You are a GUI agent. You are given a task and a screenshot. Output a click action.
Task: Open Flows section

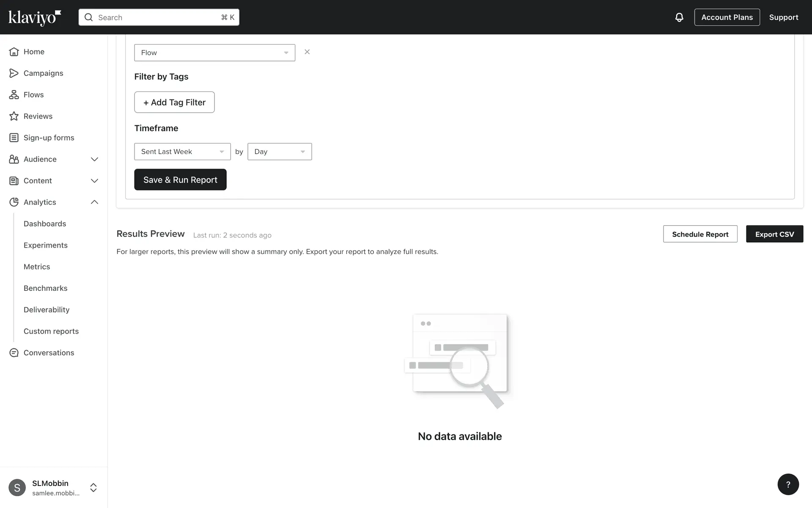tap(33, 95)
